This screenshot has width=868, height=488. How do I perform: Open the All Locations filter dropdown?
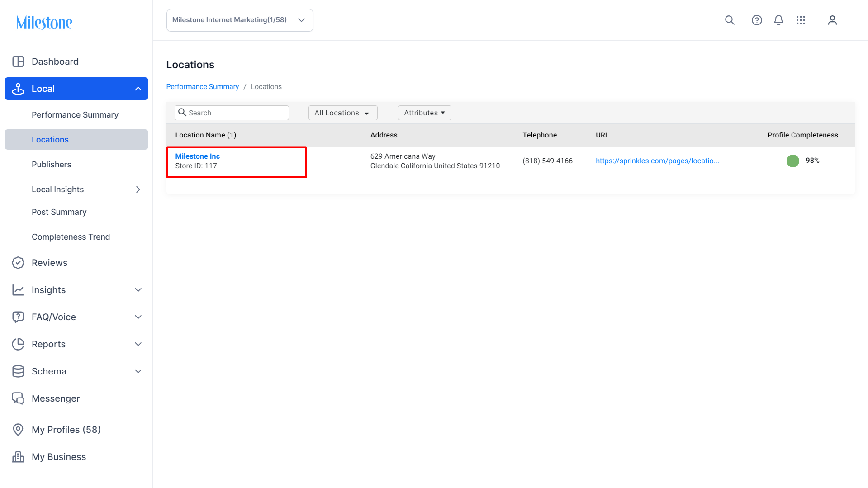(x=343, y=113)
